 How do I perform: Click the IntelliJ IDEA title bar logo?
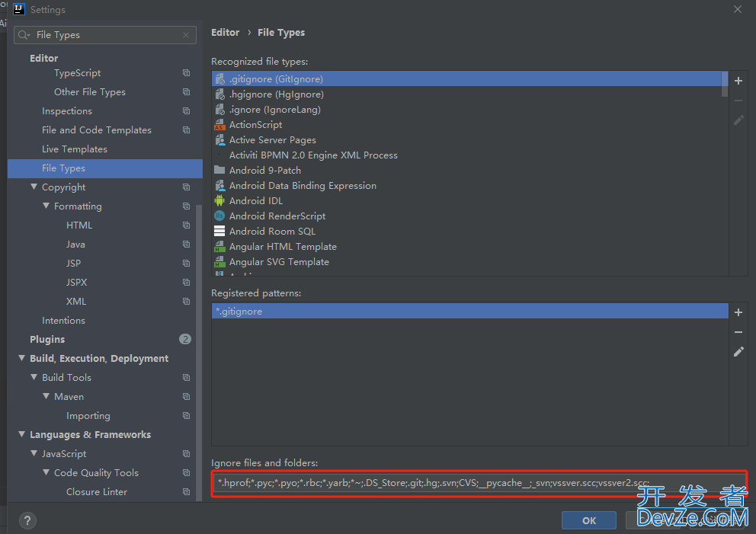point(19,9)
